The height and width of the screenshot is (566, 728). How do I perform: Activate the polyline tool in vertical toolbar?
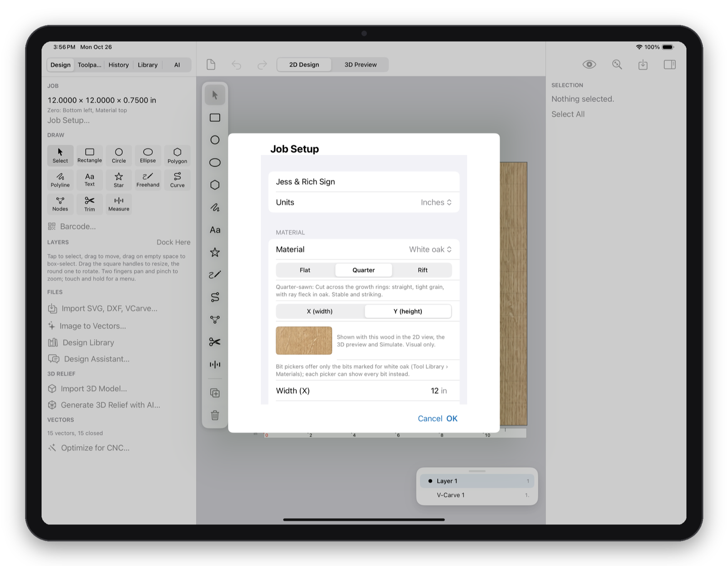pos(215,207)
